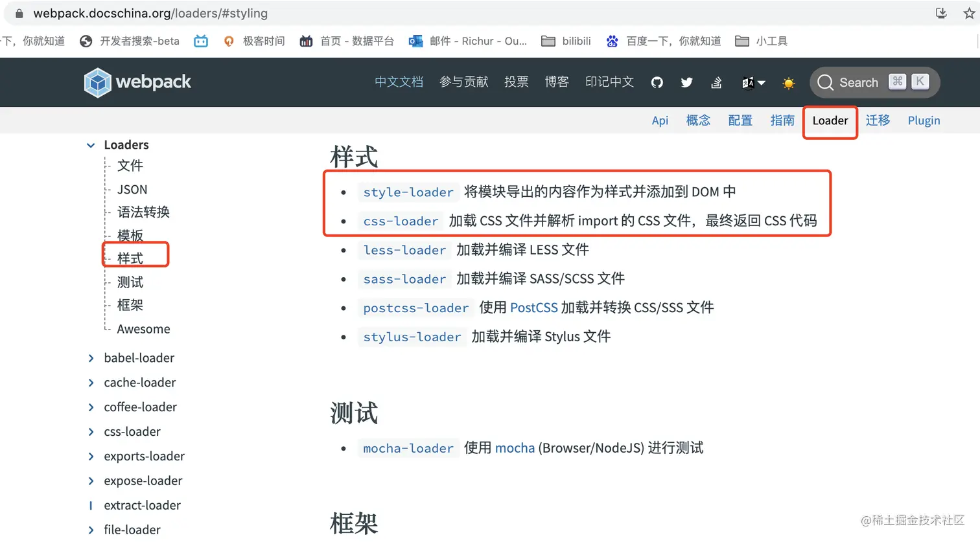Click the 测试 section heading

[354, 413]
